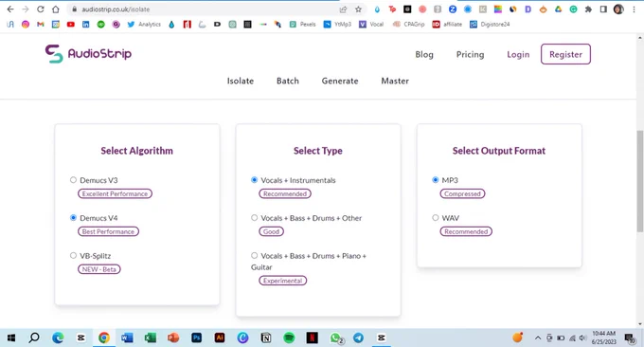Open the Gmail bookmark icon
Image resolution: width=644 pixels, height=347 pixels.
point(40,25)
